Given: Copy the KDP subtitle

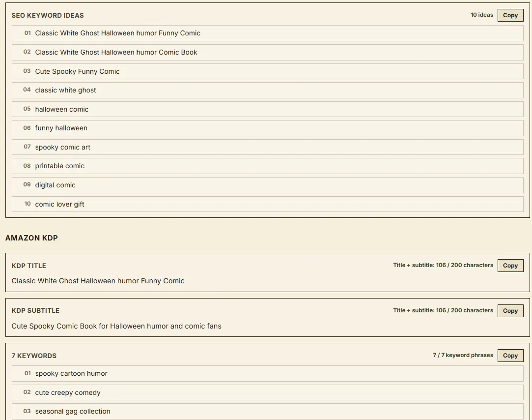Looking at the screenshot, I should (510, 311).
